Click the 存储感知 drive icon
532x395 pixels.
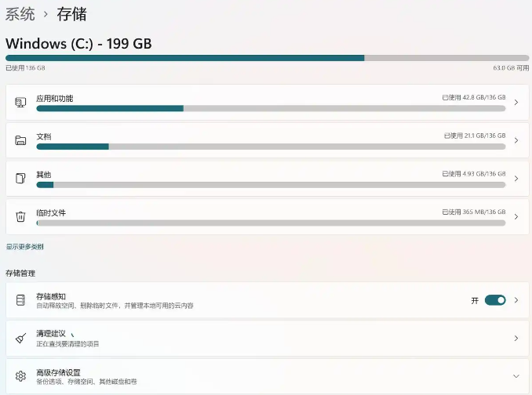click(x=20, y=300)
